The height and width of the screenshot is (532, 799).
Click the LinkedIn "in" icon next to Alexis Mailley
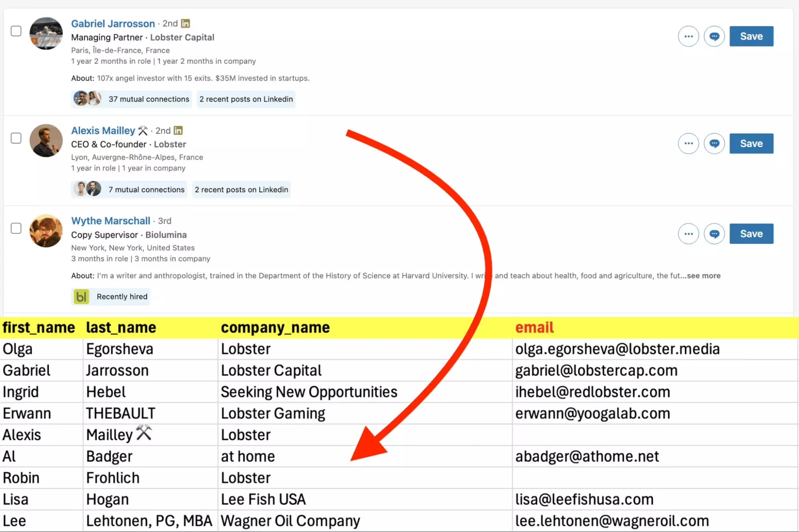(178, 130)
